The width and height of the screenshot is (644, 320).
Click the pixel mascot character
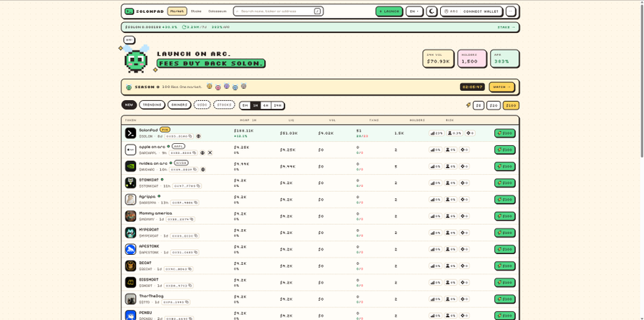[x=136, y=59]
